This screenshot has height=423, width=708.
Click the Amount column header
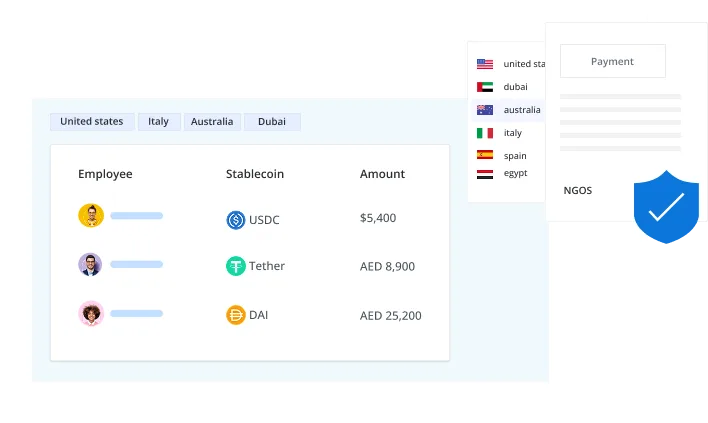pyautogui.click(x=382, y=174)
